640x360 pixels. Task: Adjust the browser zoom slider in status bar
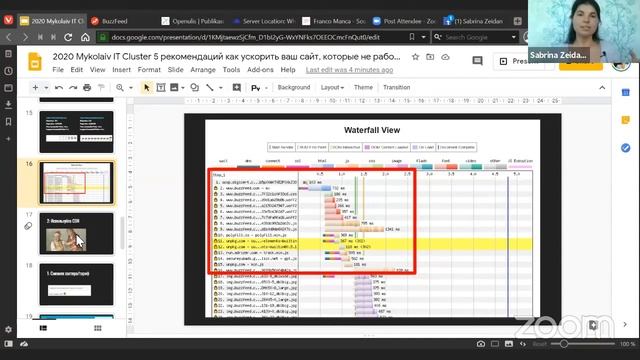pyautogui.click(x=564, y=344)
